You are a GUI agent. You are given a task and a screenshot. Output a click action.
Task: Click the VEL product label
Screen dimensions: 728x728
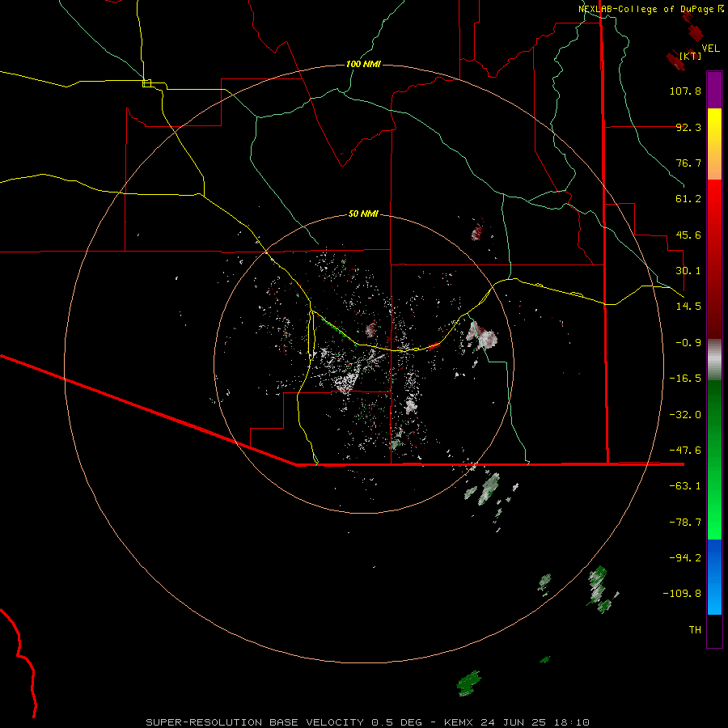tap(710, 49)
